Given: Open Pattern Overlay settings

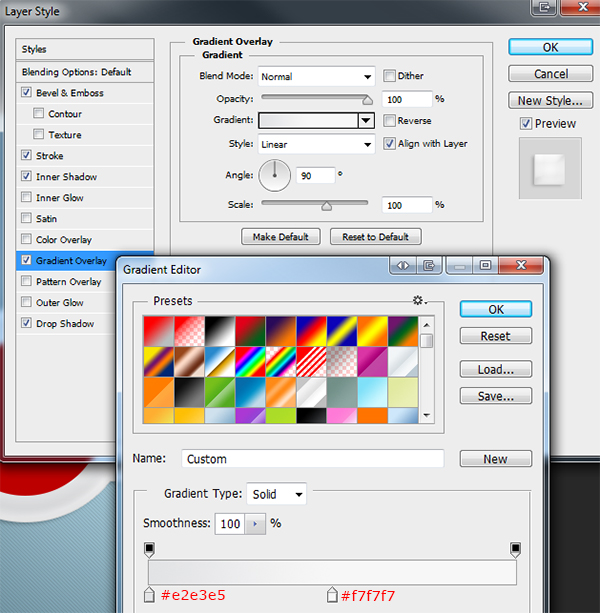Looking at the screenshot, I should click(68, 281).
